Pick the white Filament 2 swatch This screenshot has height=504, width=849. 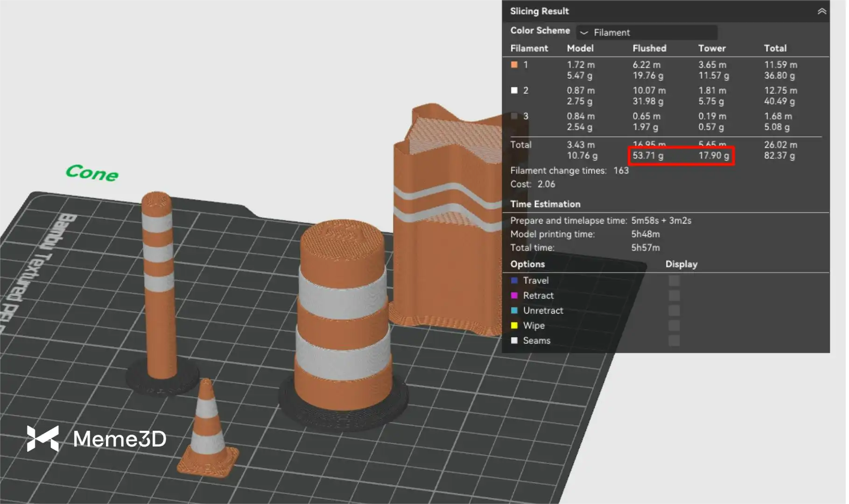[514, 91]
